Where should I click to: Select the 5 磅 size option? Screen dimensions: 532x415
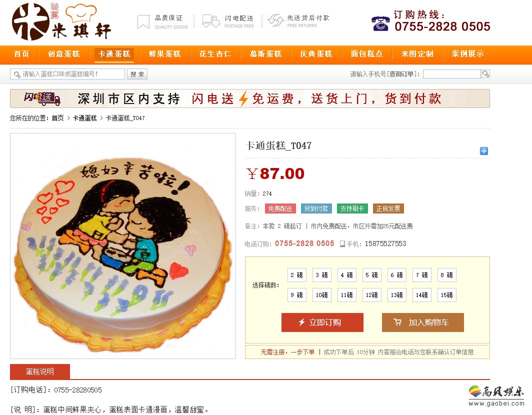[x=372, y=275]
